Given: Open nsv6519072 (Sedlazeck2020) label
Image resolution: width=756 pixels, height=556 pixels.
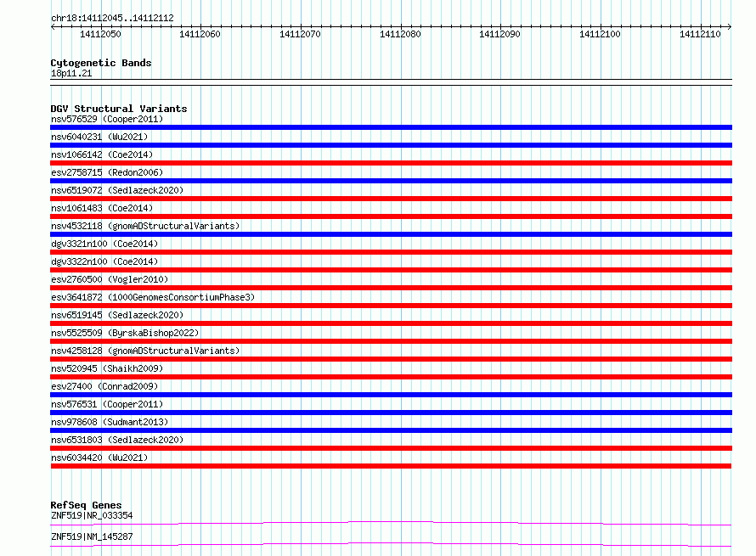Looking at the screenshot, I should coord(117,190).
